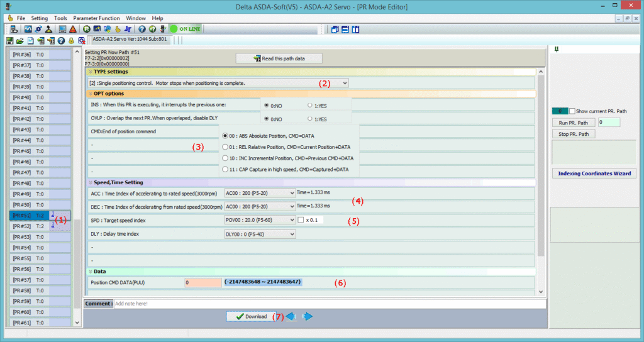Click the Comment note field
This screenshot has width=644, height=342.
330,304
